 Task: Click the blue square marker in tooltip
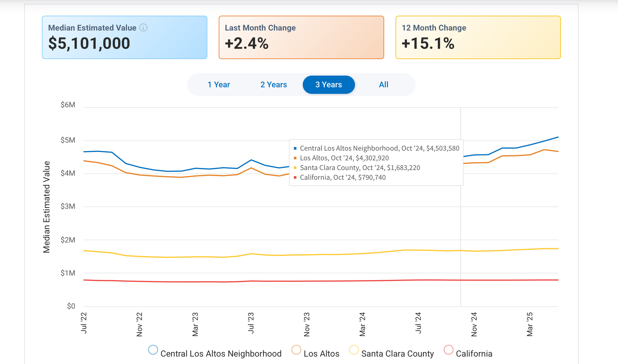click(295, 148)
